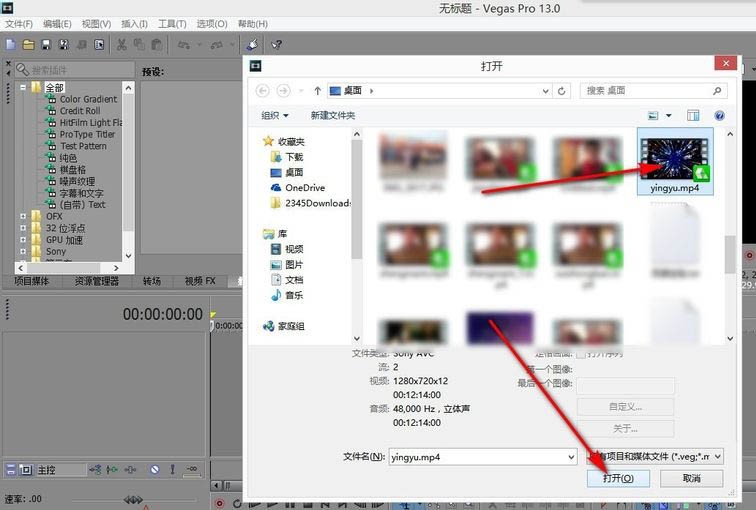Image resolution: width=756 pixels, height=510 pixels.
Task: Click the Save As toolbar icon
Action: pos(63,45)
